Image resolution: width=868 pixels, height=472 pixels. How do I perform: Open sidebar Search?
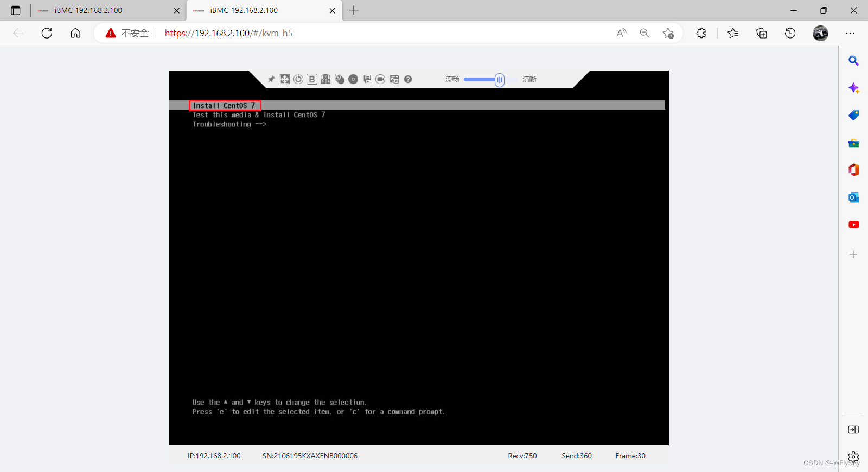[x=853, y=61]
